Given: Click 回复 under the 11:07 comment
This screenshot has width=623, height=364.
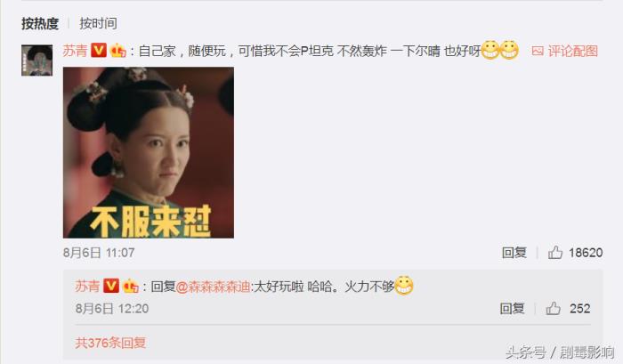Looking at the screenshot, I should tap(514, 253).
